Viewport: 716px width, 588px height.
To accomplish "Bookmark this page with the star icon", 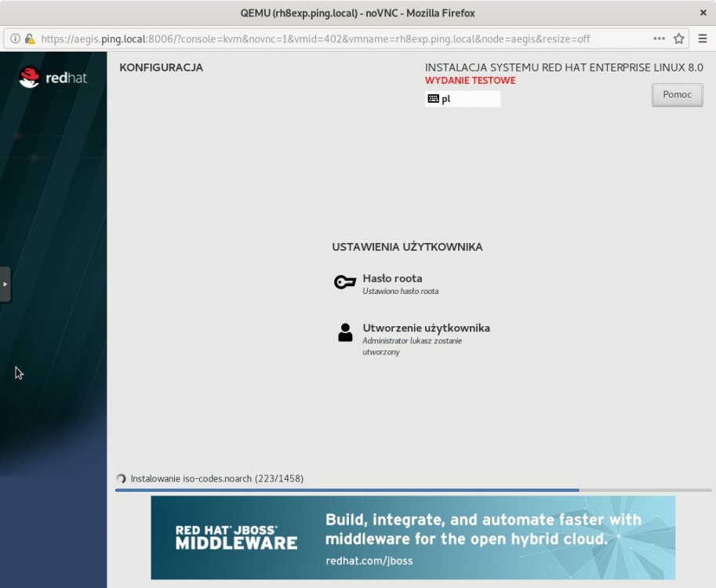I will point(679,38).
